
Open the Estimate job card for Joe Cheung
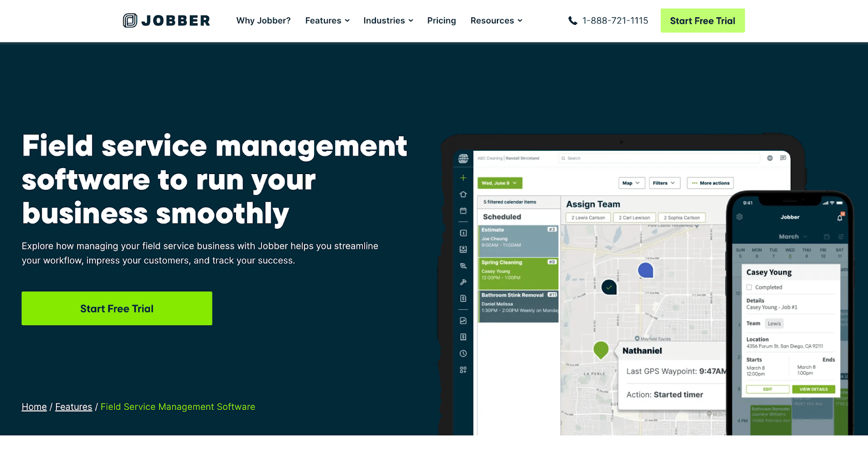518,241
